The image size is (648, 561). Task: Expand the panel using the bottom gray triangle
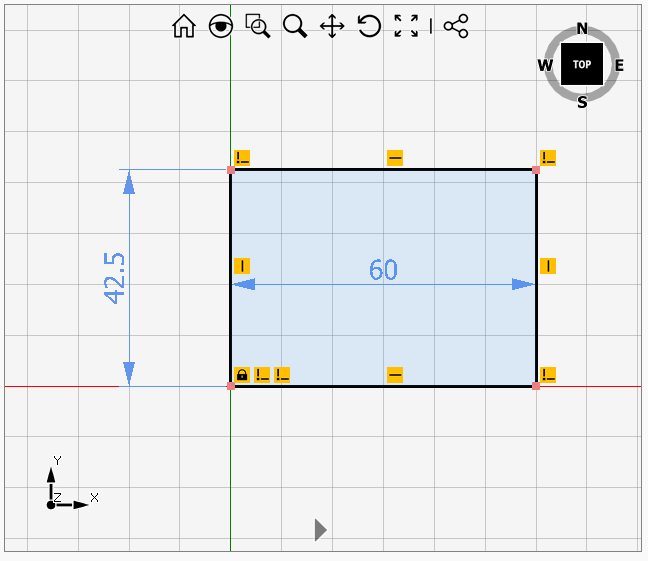click(320, 529)
